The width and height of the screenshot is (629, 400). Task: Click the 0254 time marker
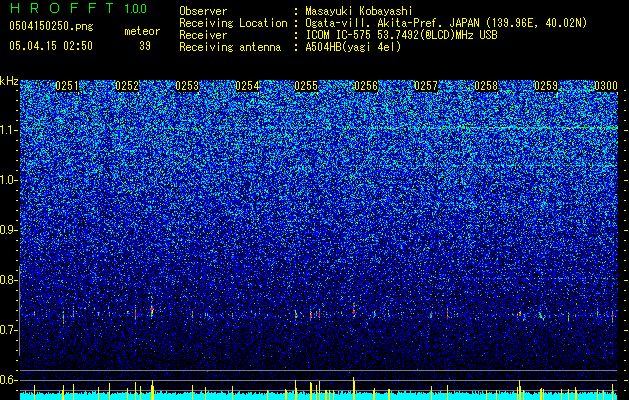pos(247,86)
